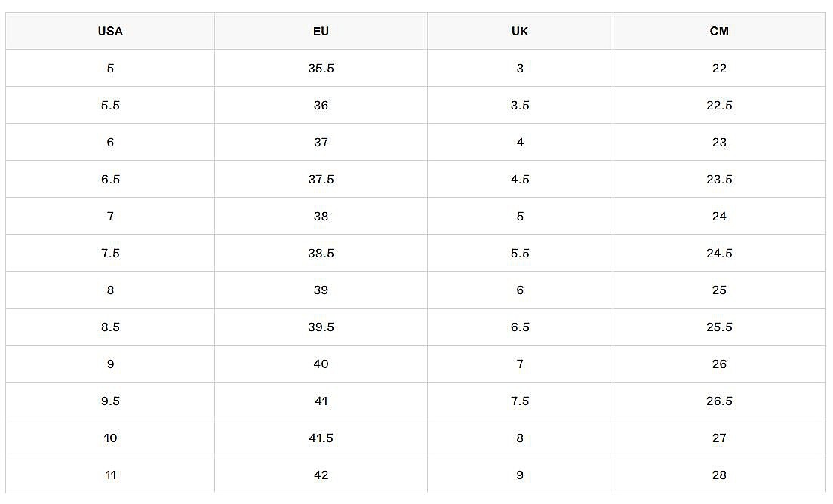Select the EU size 35.5 cell
Image resolution: width=833 pixels, height=504 pixels.
click(321, 69)
